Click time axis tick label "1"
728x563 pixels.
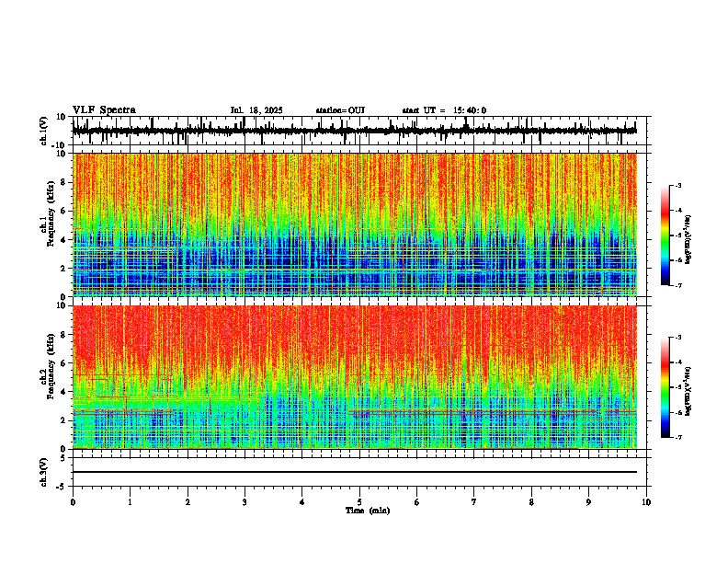[130, 502]
